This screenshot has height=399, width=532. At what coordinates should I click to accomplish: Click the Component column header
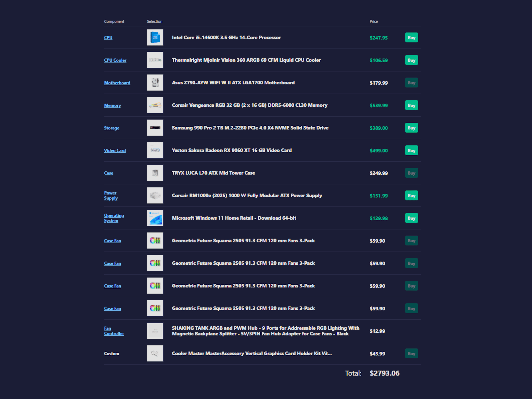(x=114, y=22)
